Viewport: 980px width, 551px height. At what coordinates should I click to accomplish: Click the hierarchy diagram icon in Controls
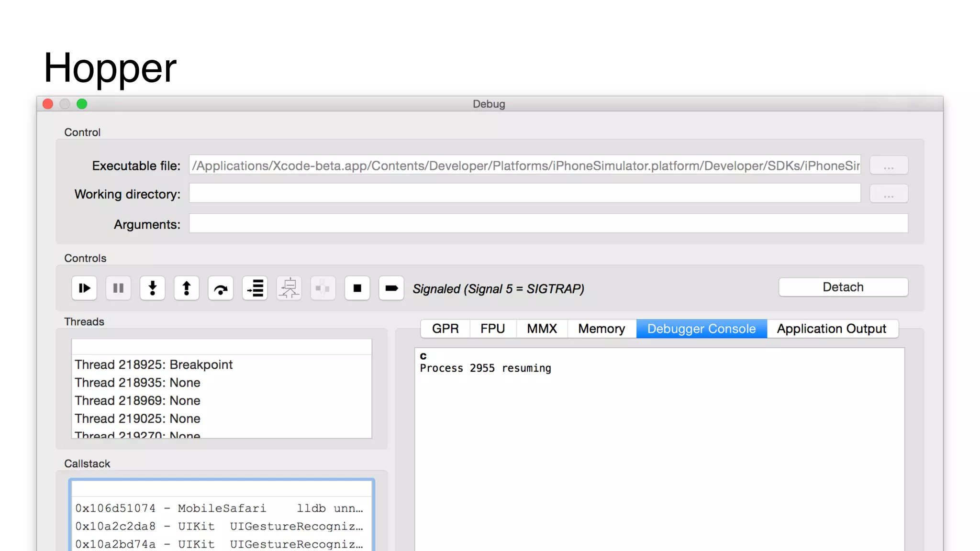289,288
